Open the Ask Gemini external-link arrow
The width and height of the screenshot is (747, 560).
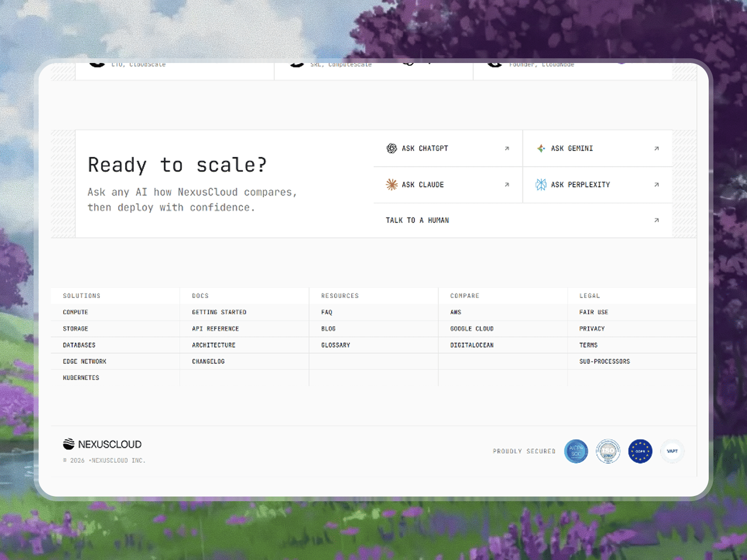point(656,148)
